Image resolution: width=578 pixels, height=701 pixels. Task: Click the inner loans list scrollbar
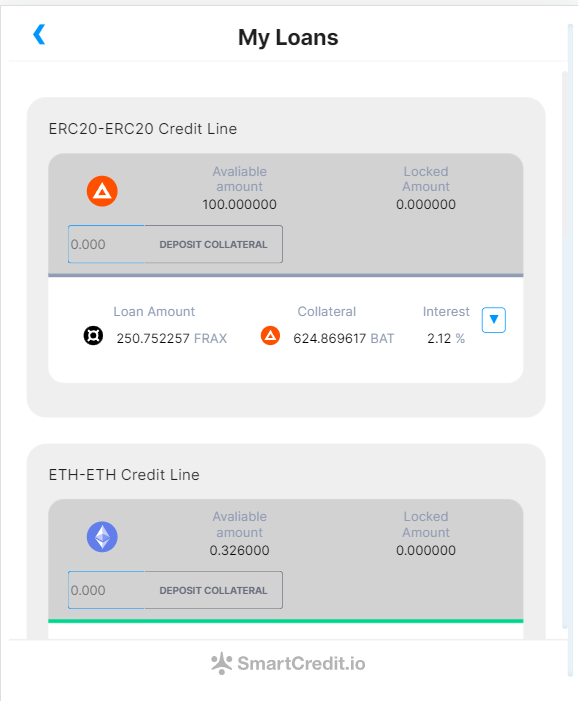[x=565, y=349]
